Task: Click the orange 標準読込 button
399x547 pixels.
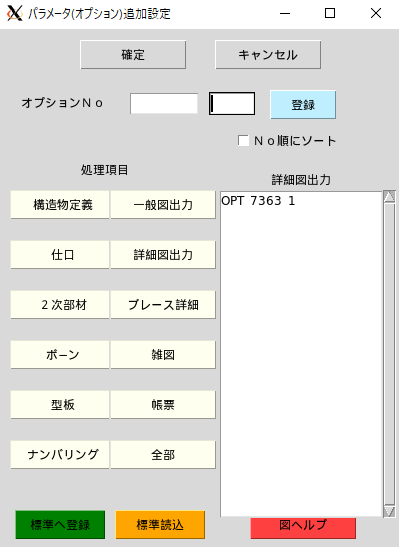Action: pyautogui.click(x=160, y=525)
